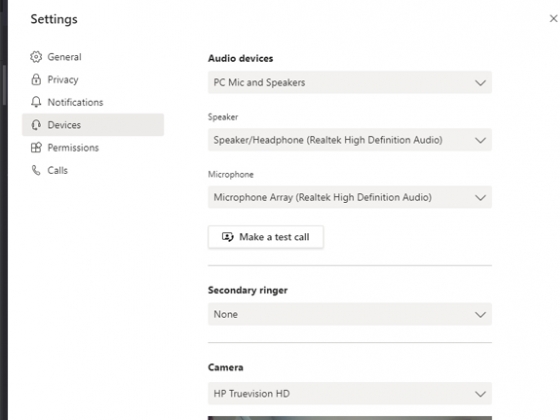Screen dimensions: 560x420
Task: Click the Calls phone icon
Action: [x=36, y=170]
